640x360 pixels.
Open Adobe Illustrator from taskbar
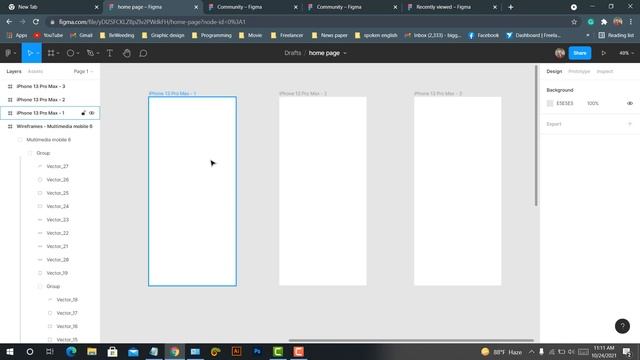(236, 351)
